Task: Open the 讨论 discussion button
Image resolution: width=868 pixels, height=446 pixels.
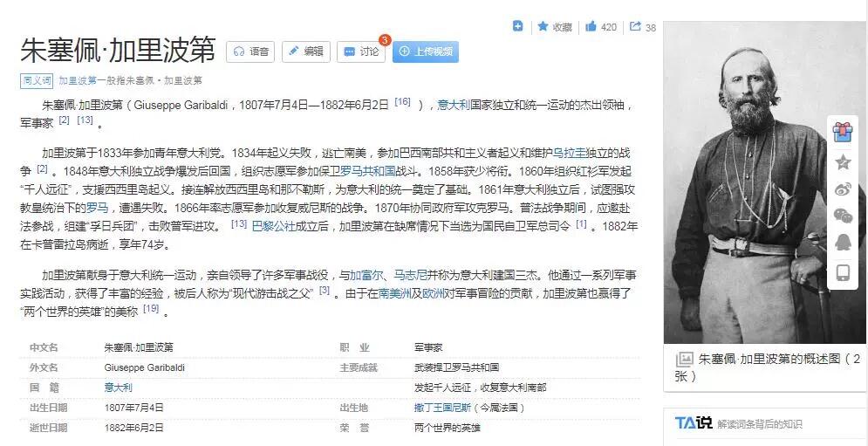Action: 360,51
